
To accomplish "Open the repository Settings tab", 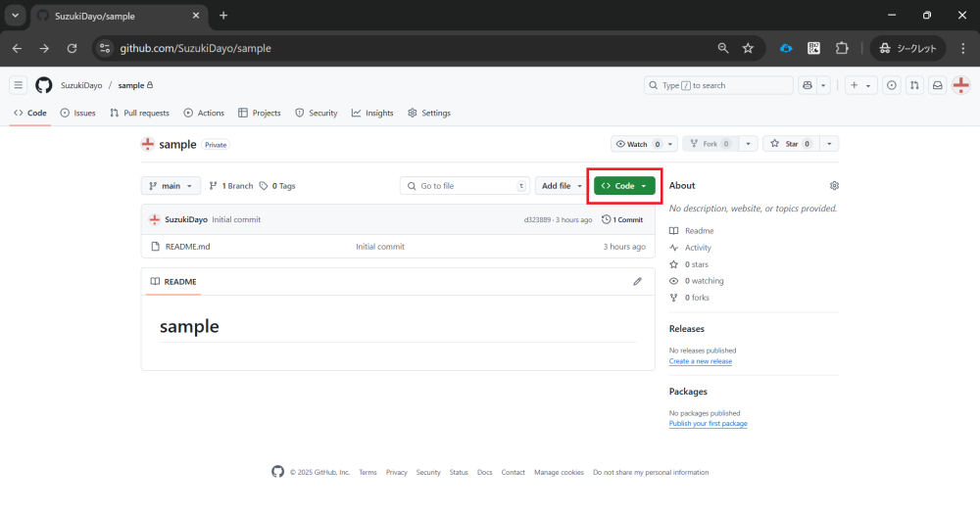I will [429, 113].
